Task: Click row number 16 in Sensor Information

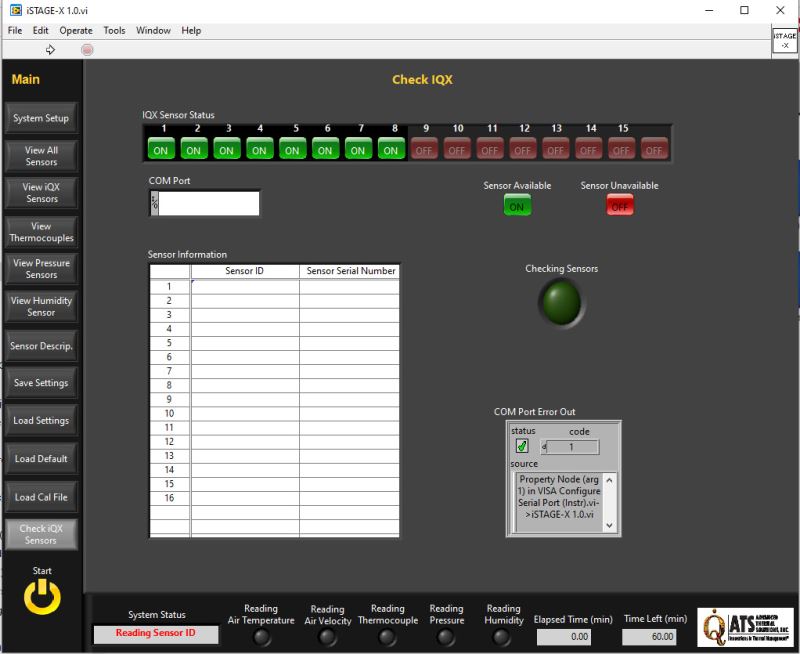Action: [x=169, y=498]
